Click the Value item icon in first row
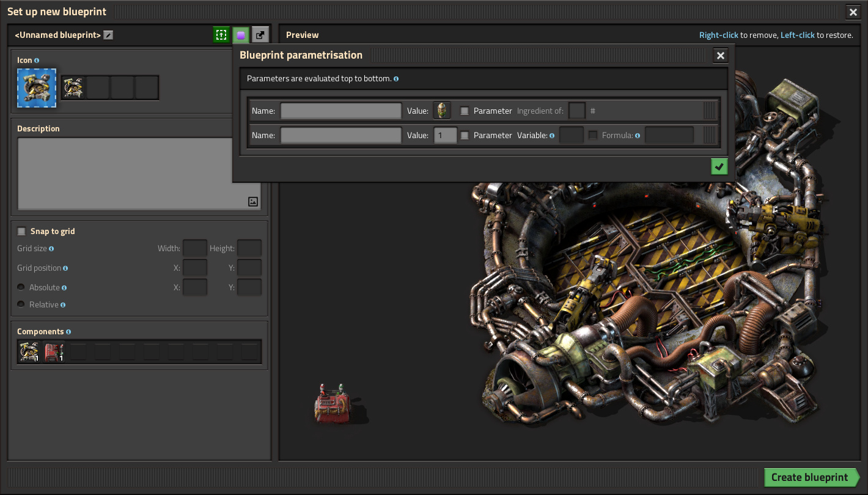868x495 pixels. pos(442,111)
